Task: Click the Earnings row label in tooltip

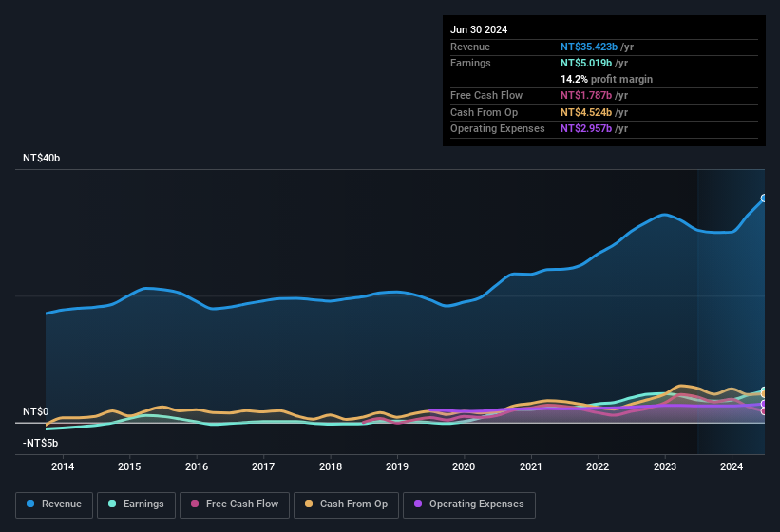Action: click(x=470, y=63)
